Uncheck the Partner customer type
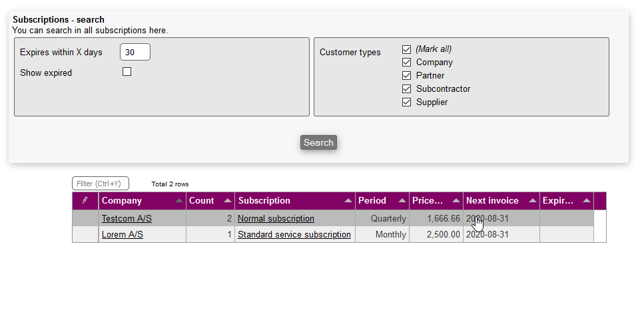644x322 pixels. (x=407, y=76)
